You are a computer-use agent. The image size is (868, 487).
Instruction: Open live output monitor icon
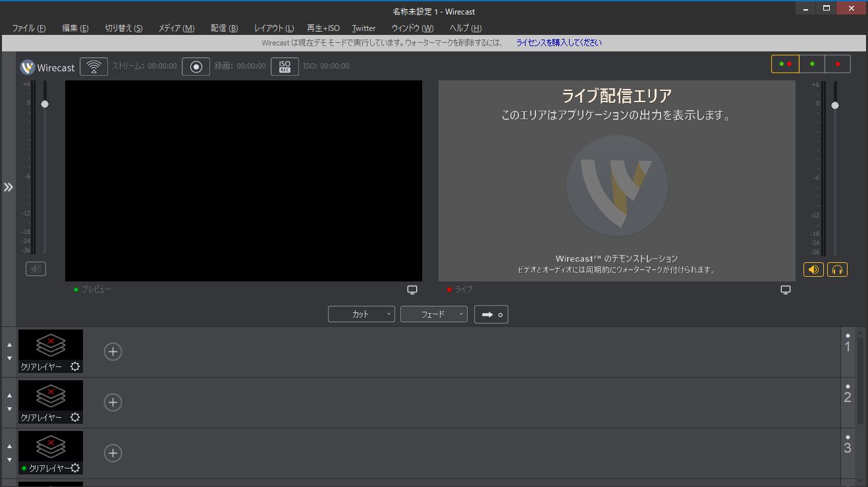[x=786, y=290]
